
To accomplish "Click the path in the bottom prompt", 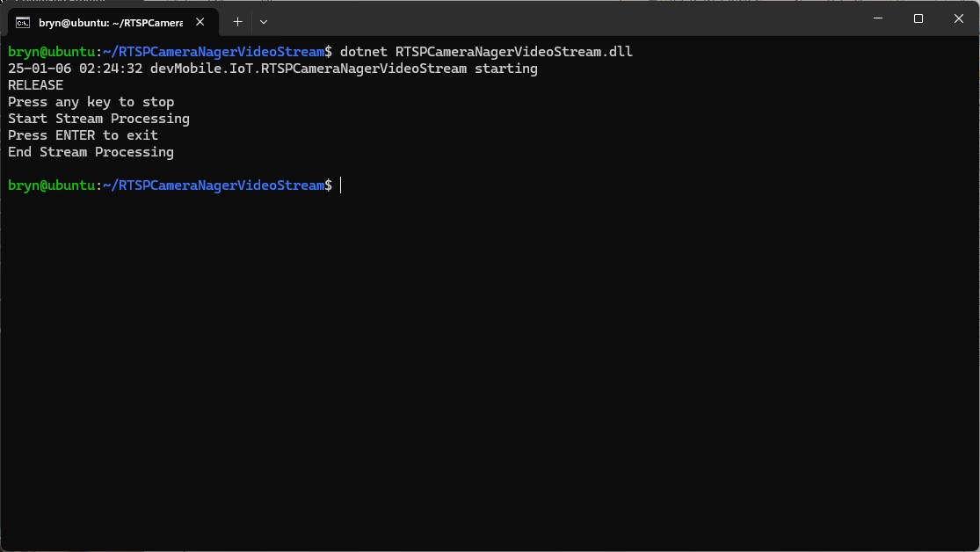I will 214,185.
